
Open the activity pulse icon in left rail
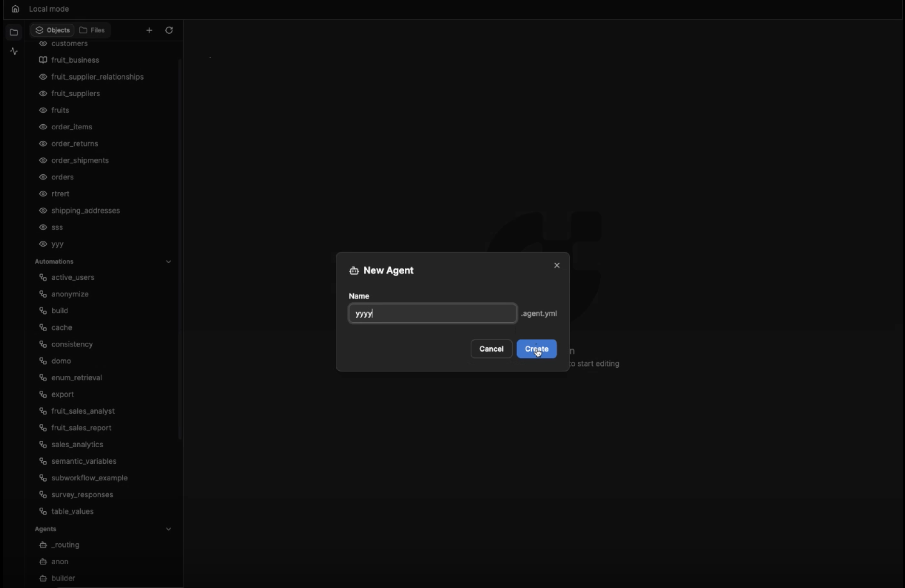tap(14, 51)
